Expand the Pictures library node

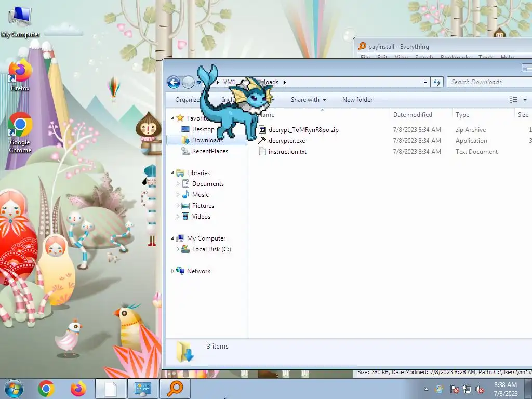point(178,205)
